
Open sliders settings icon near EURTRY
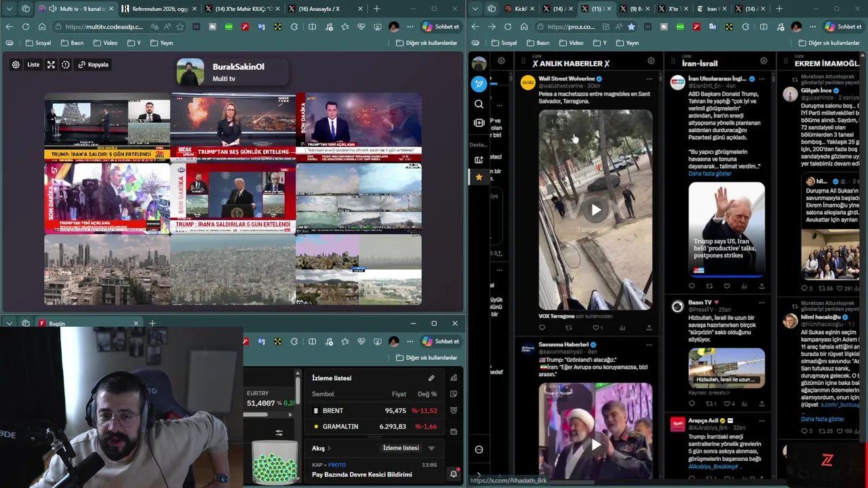click(279, 432)
